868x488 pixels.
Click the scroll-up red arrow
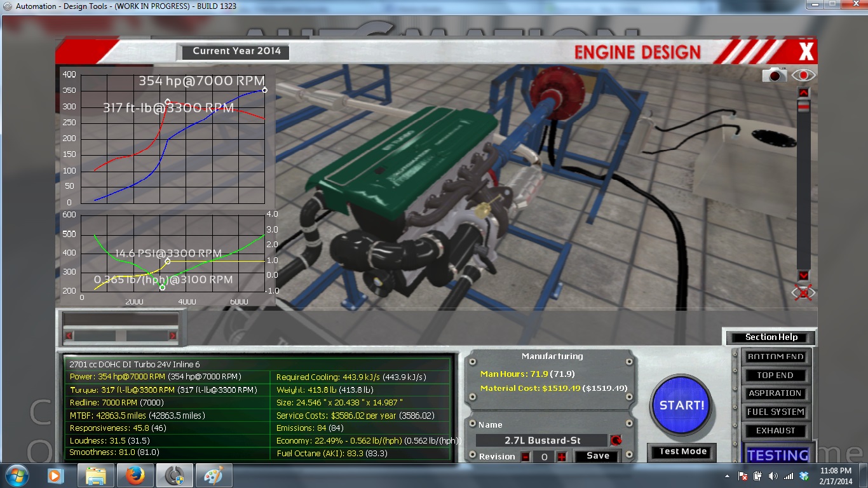point(804,93)
